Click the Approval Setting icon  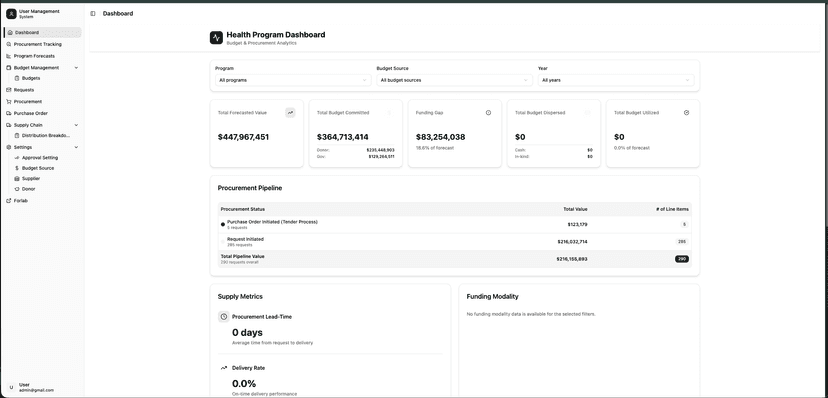pos(17,158)
